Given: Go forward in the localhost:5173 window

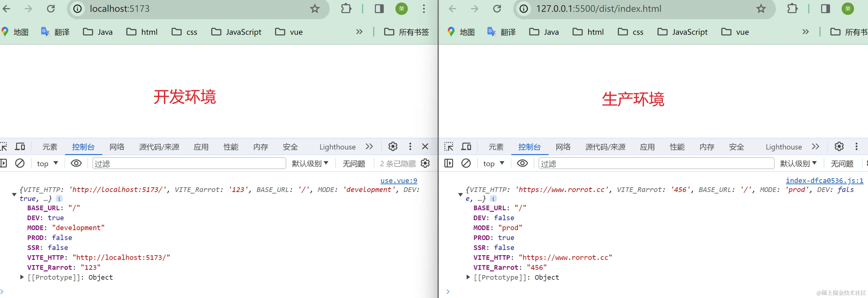Looking at the screenshot, I should 29,8.
